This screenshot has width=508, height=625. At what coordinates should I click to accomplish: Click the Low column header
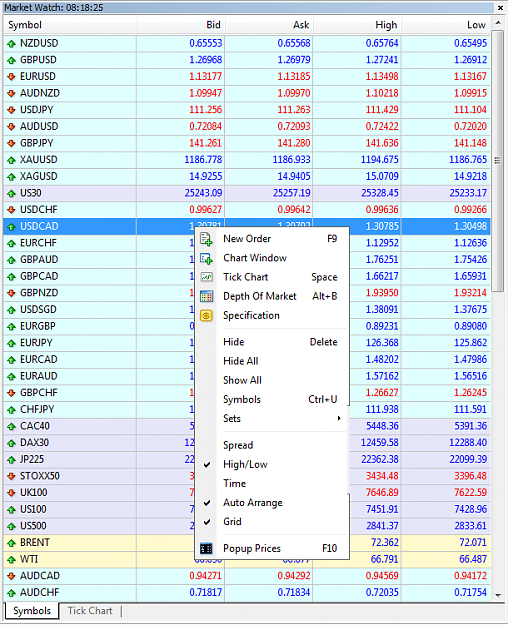(446, 25)
